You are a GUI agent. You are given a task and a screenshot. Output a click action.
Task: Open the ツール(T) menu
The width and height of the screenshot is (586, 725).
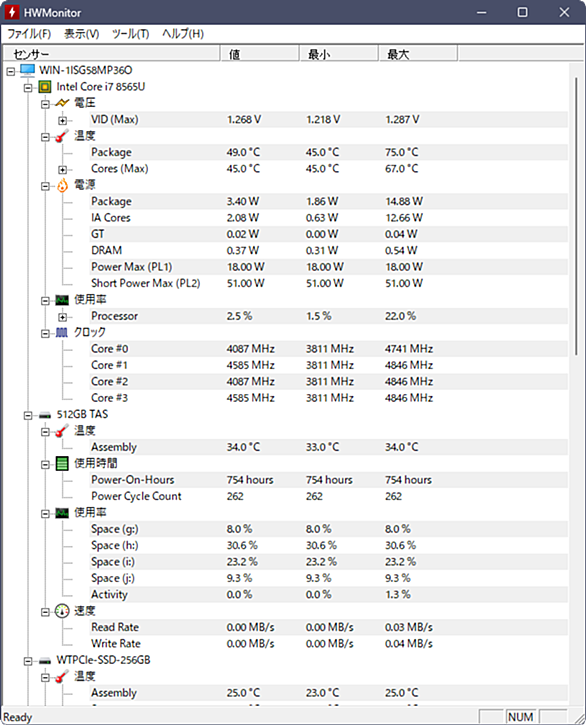(130, 34)
